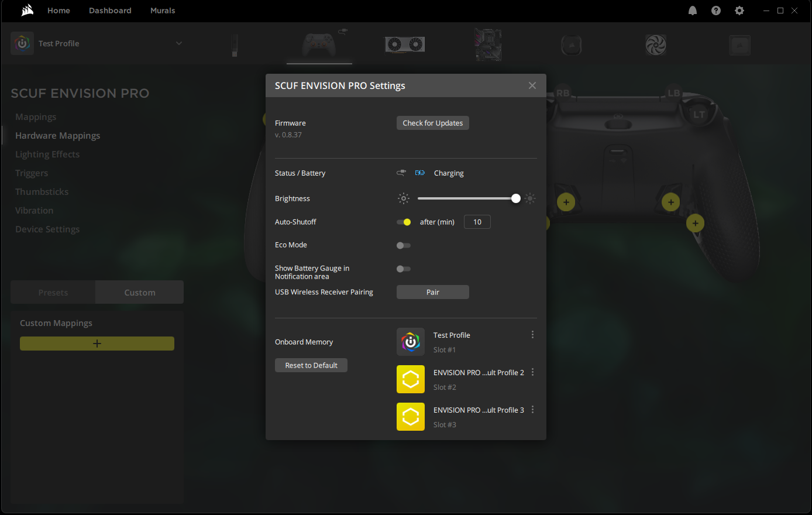Open the Murals tab
The width and height of the screenshot is (812, 515).
[x=163, y=11]
